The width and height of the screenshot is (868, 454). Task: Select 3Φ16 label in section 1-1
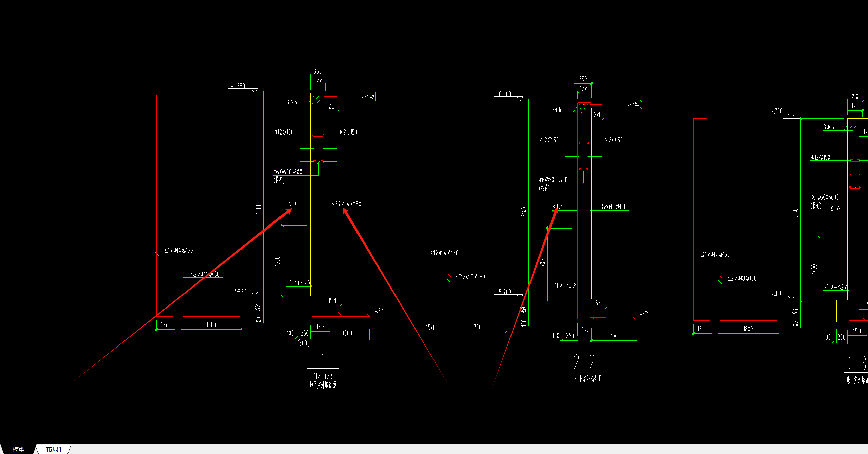292,102
